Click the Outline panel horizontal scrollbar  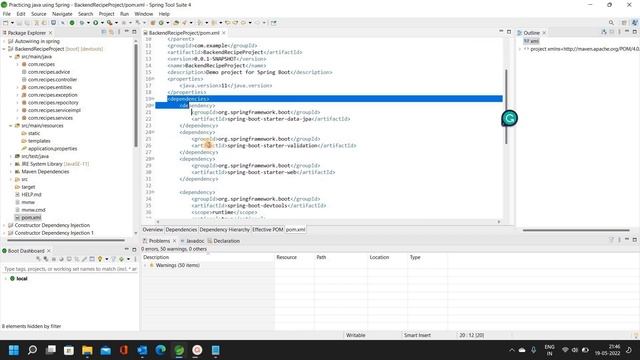tap(576, 230)
